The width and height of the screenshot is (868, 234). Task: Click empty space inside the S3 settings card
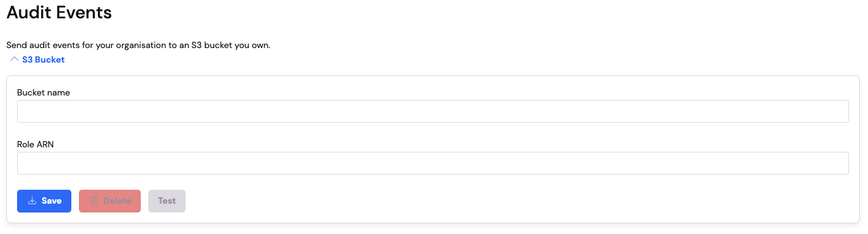tap(505, 201)
